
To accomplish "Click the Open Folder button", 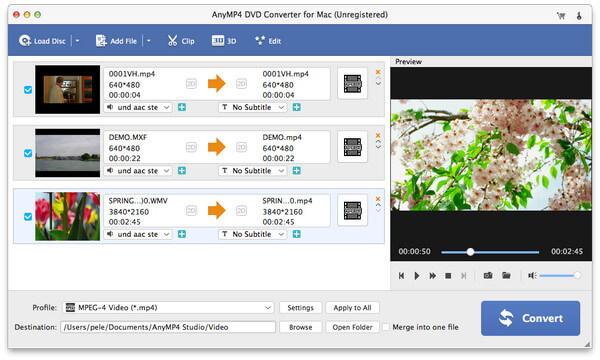I will pos(352,327).
